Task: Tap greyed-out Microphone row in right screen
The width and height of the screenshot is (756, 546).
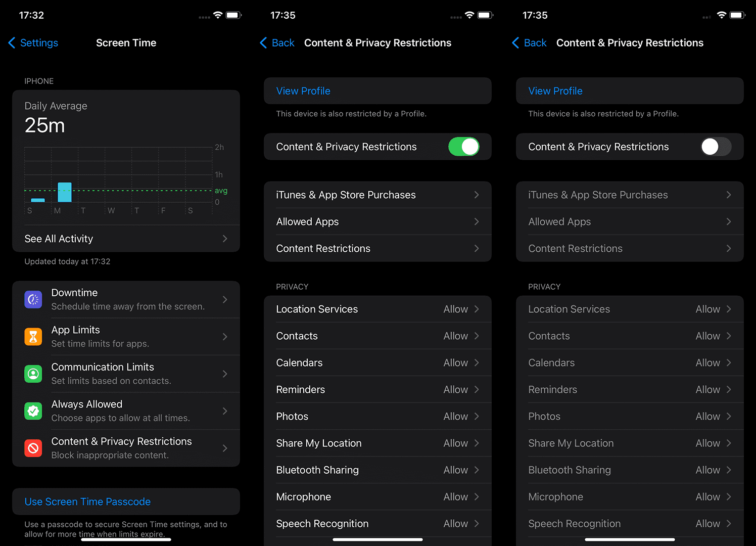Action: 630,496
